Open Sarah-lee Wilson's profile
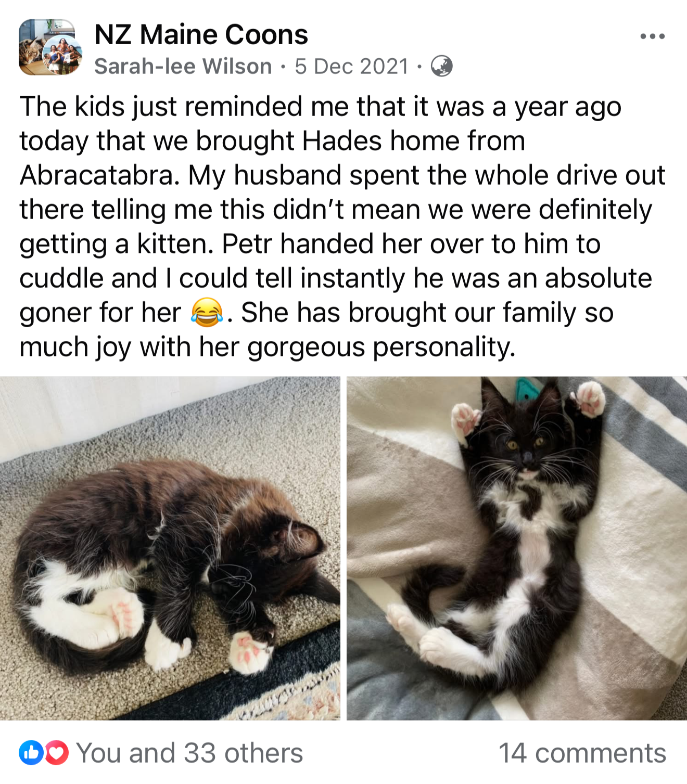687x784 pixels. pyautogui.click(x=183, y=66)
